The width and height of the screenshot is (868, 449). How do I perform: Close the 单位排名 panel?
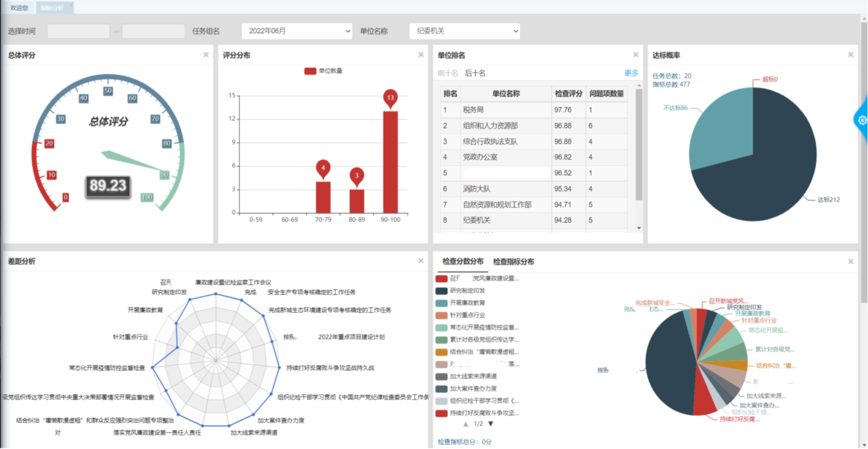pos(636,55)
